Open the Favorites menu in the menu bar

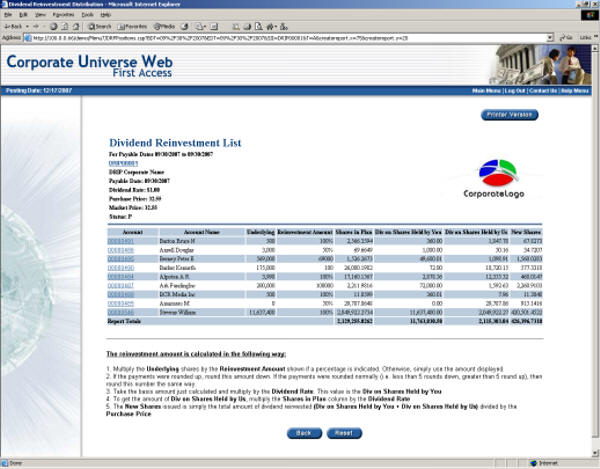click(x=63, y=15)
